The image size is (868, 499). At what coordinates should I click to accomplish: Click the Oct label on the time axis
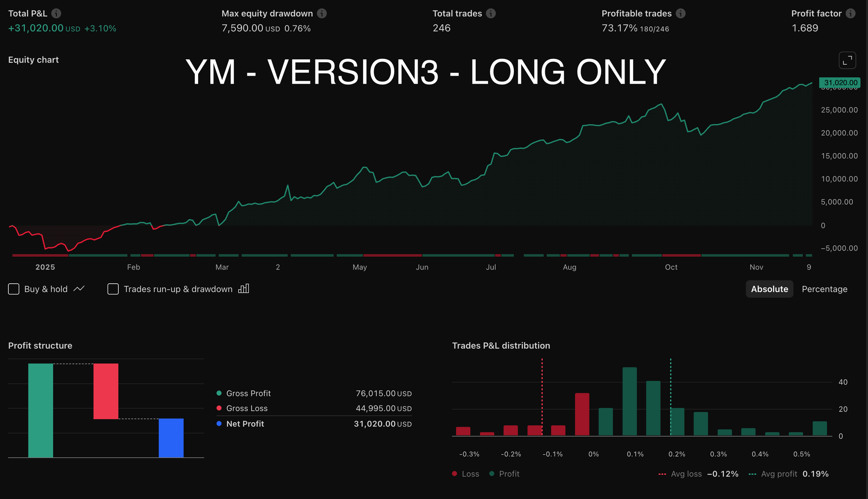[671, 267]
